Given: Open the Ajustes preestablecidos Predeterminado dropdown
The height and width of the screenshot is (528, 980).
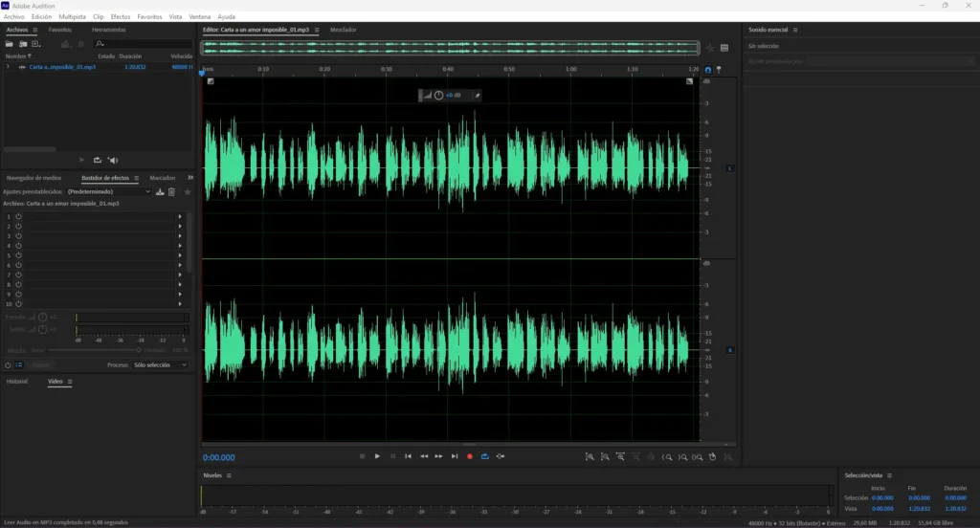Looking at the screenshot, I should pyautogui.click(x=109, y=192).
